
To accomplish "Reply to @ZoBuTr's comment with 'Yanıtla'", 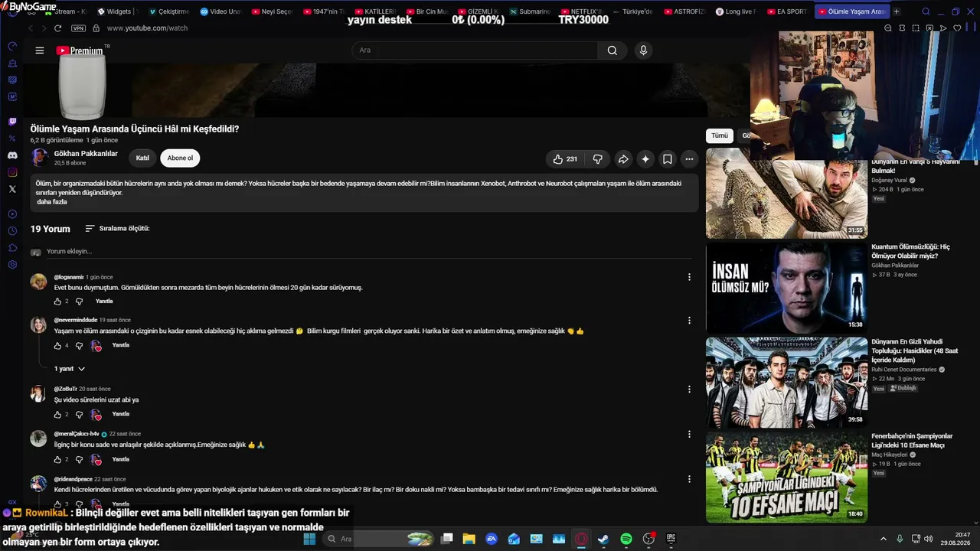I will coord(121,414).
